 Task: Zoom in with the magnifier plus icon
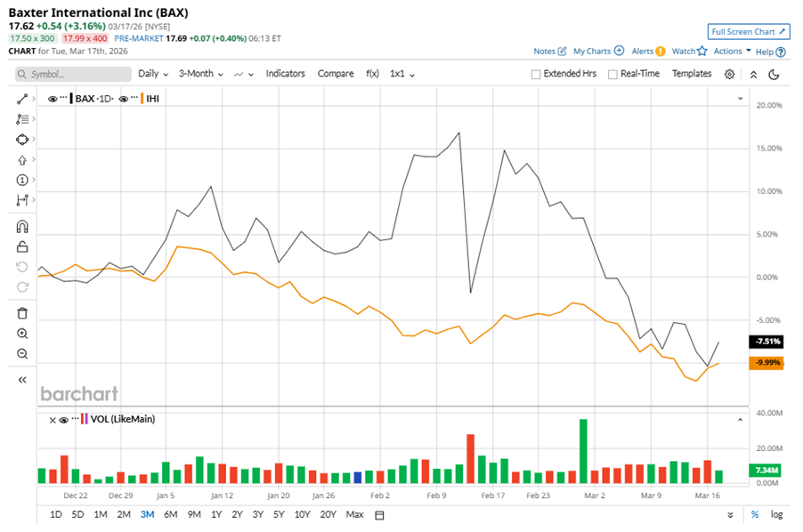22,334
